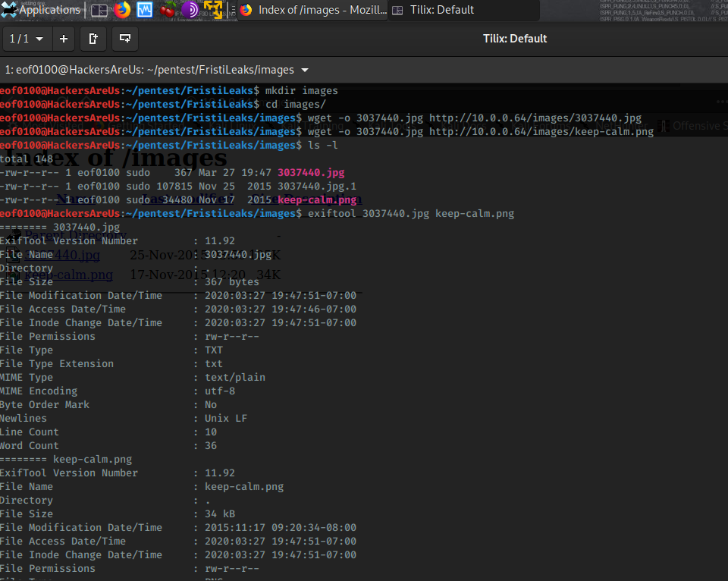The height and width of the screenshot is (581, 728).
Task: Add a terminal to the right
Action: (x=93, y=39)
